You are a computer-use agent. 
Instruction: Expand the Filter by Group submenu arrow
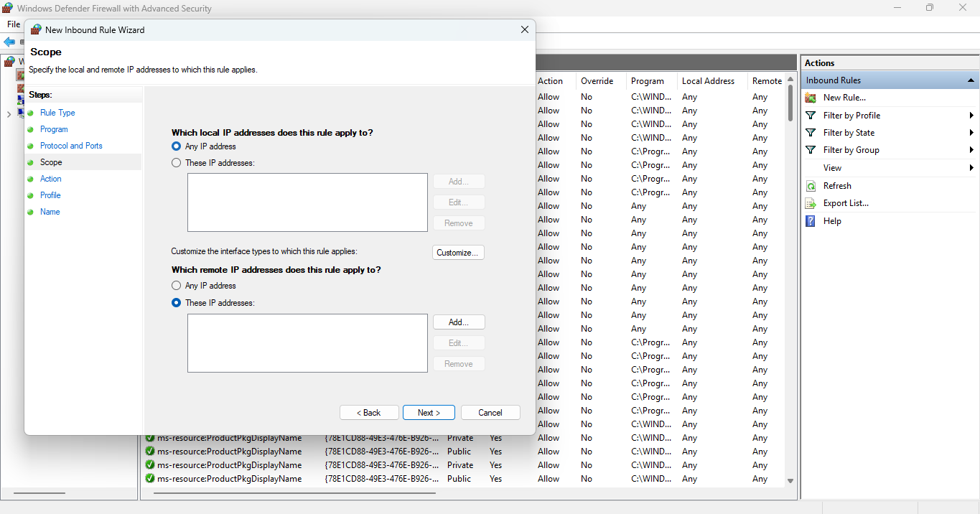tap(971, 150)
